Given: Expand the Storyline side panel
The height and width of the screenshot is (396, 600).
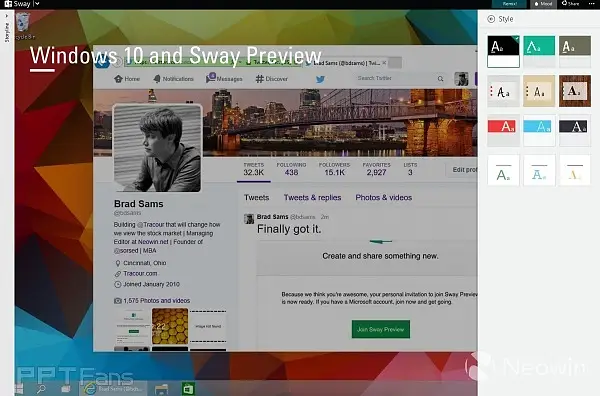Looking at the screenshot, I should [x=7, y=28].
